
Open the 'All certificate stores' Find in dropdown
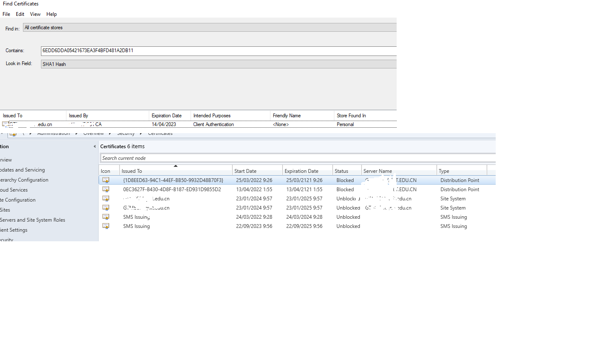209,27
